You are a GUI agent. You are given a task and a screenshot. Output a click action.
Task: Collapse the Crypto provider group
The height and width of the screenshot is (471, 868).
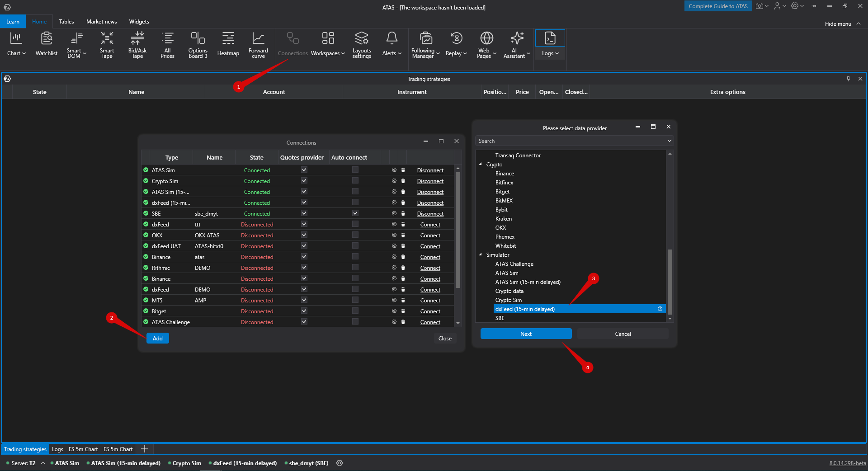click(x=480, y=164)
